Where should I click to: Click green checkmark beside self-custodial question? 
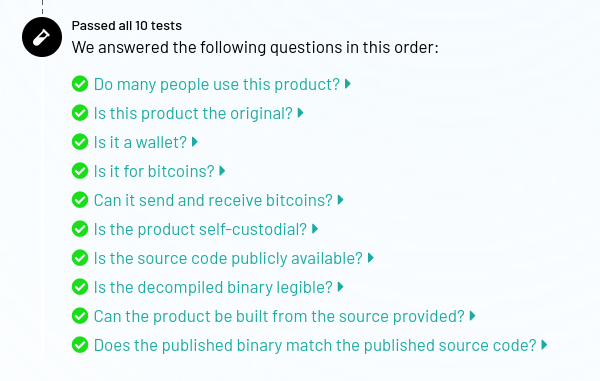click(x=80, y=229)
